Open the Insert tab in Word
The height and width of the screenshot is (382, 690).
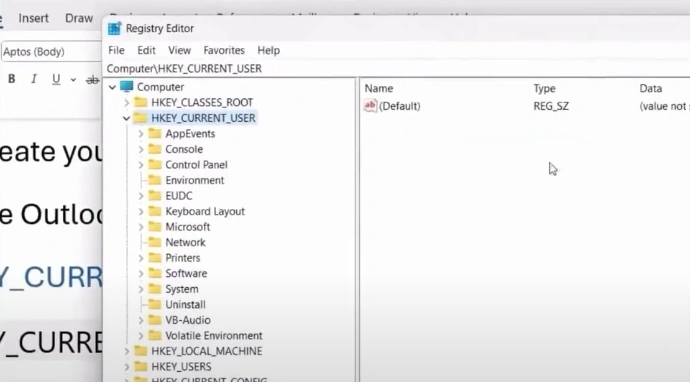pos(33,18)
